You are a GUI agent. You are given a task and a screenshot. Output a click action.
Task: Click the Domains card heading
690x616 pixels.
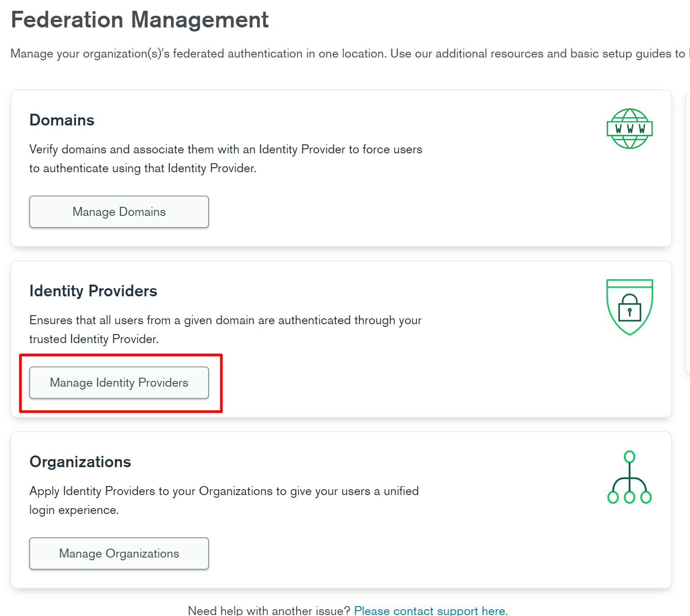pos(62,120)
